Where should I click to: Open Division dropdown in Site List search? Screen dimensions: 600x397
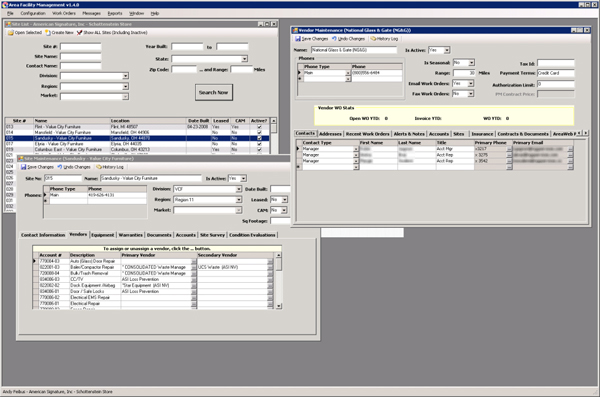tap(125, 76)
